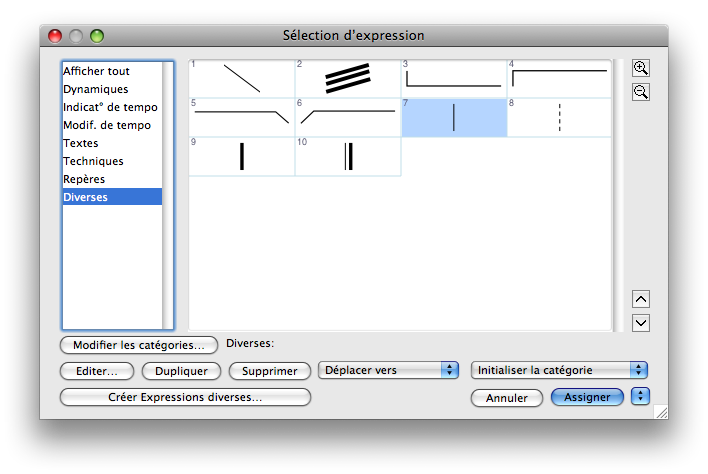Image resolution: width=708 pixels, height=474 pixels.
Task: Select Afficher tout in category list
Action: [x=97, y=72]
